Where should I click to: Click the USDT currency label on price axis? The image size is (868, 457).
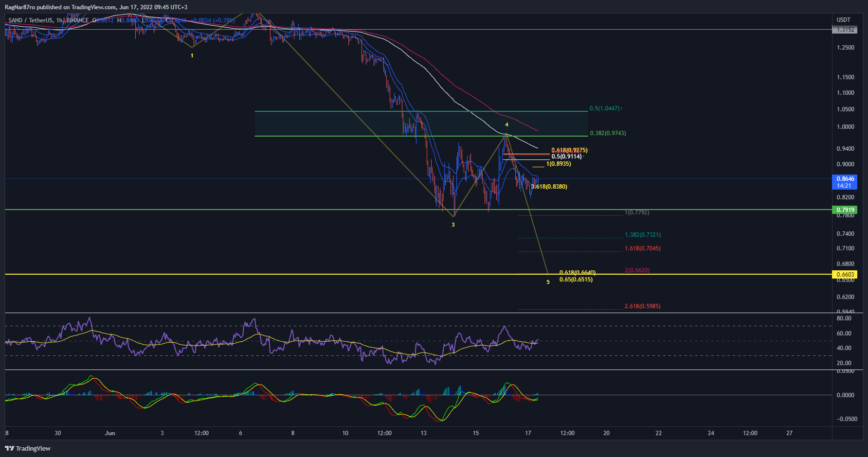844,20
